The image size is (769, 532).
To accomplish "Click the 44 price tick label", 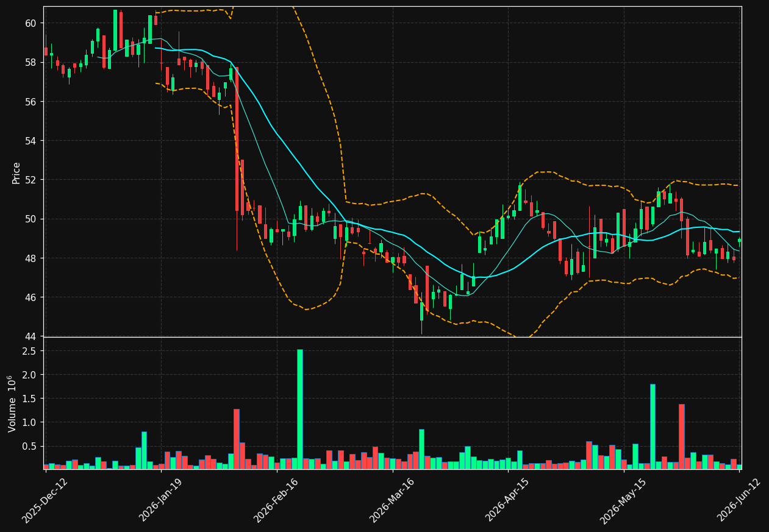I will [31, 336].
